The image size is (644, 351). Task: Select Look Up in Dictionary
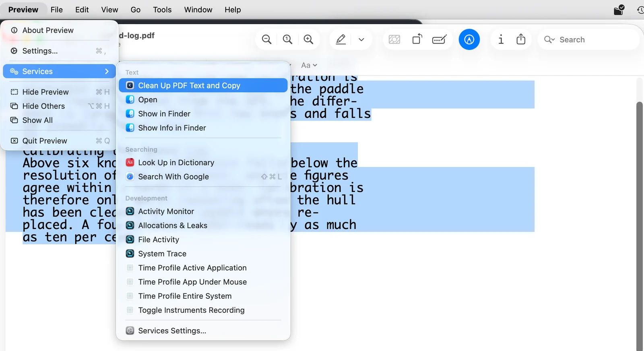tap(203, 163)
